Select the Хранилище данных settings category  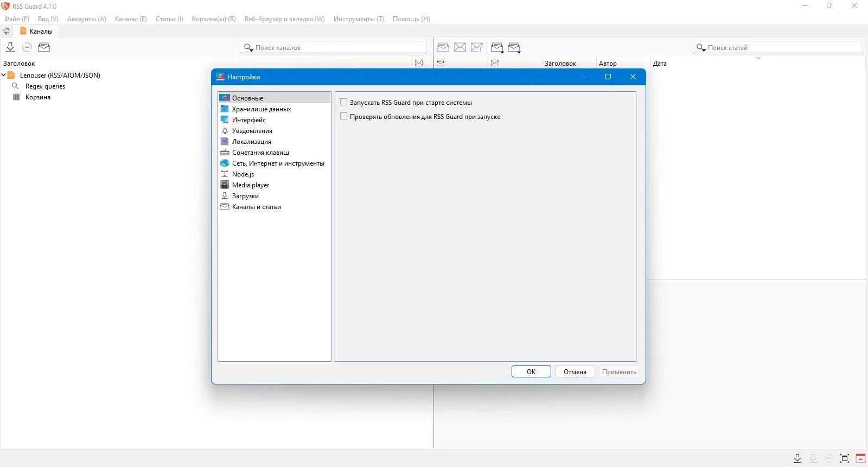(275, 109)
